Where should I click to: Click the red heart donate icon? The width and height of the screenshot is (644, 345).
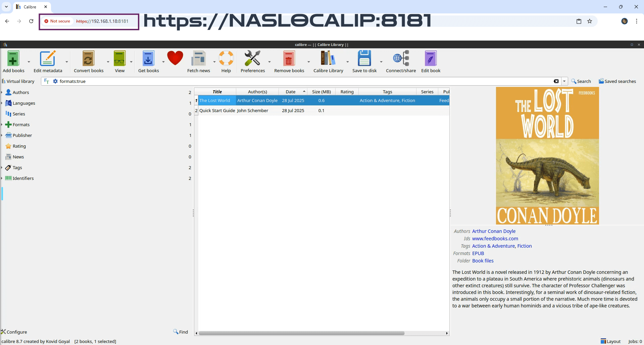tap(175, 58)
